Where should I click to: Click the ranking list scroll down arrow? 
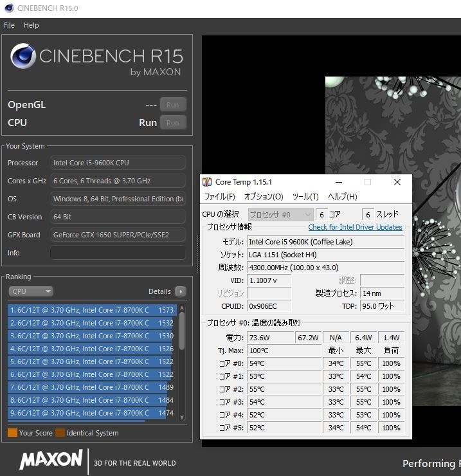(182, 417)
